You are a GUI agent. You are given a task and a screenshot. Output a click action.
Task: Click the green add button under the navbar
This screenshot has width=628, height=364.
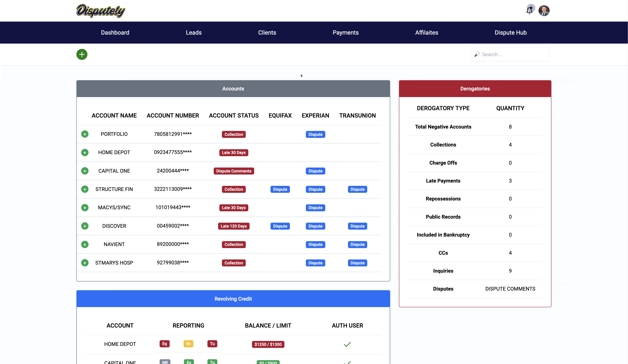click(x=82, y=54)
